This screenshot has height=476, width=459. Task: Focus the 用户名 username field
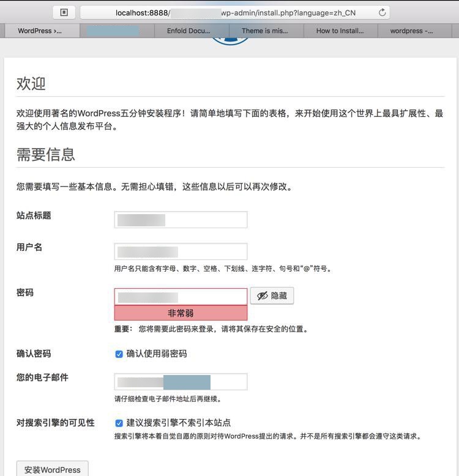[181, 251]
